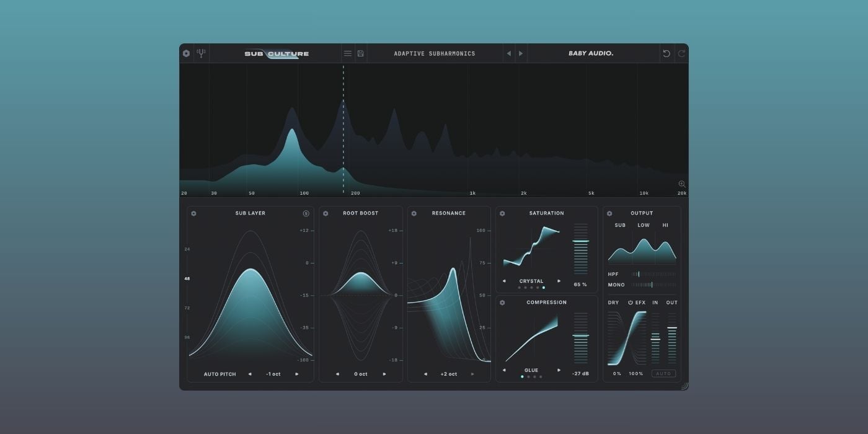Click the 100 % EFX value
The image size is (868, 434).
tap(636, 374)
